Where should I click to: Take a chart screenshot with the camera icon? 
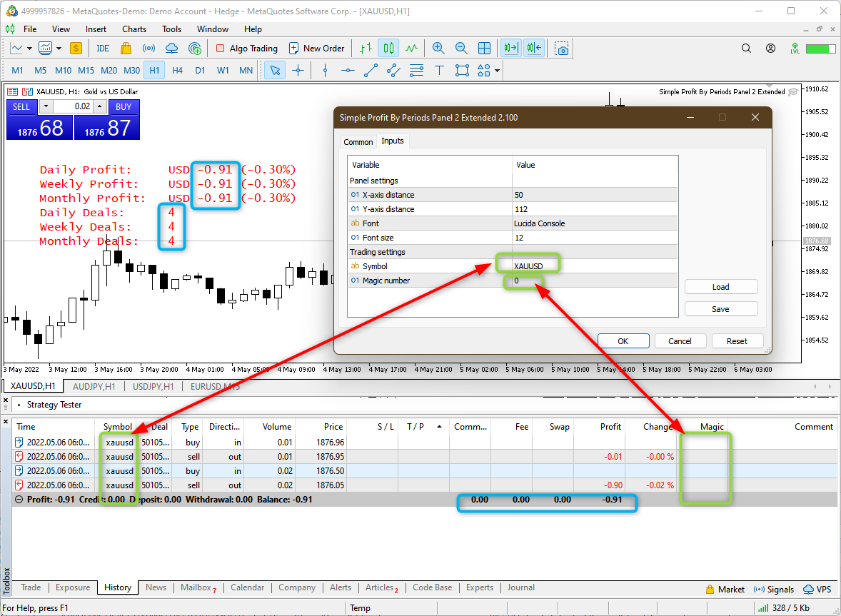tap(562, 48)
